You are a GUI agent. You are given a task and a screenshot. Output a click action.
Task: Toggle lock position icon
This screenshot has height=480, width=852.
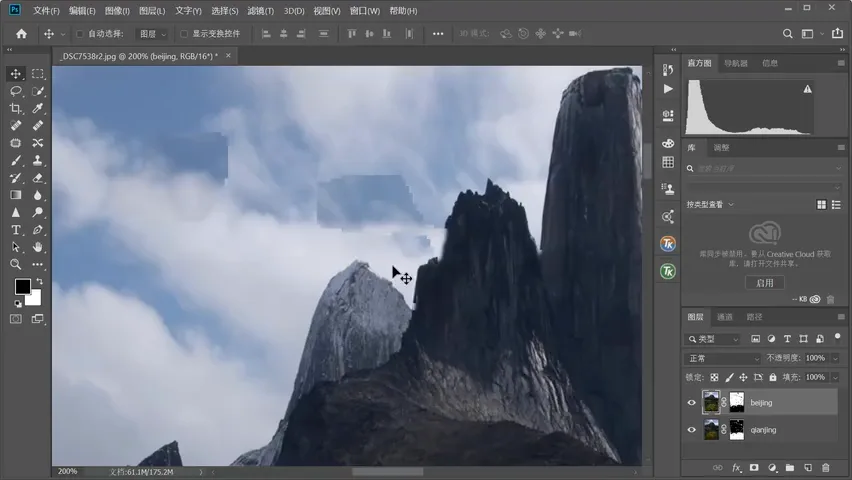click(743, 377)
